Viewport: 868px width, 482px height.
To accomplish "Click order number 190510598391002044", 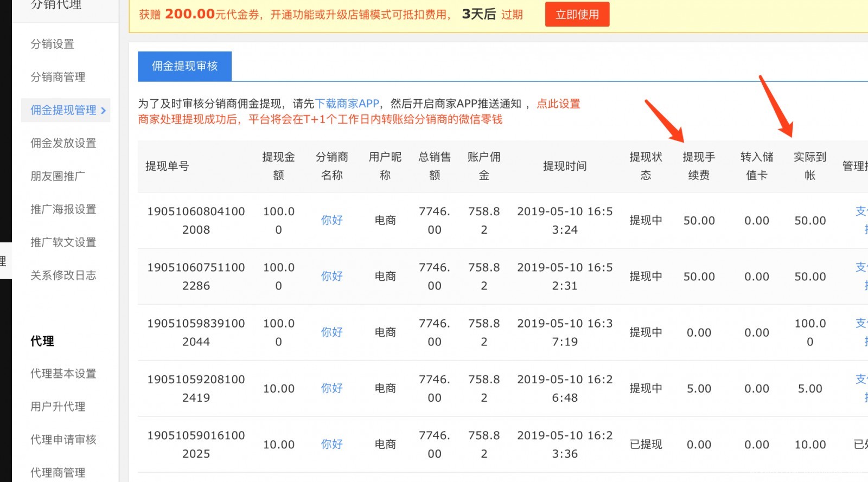I will tap(196, 332).
